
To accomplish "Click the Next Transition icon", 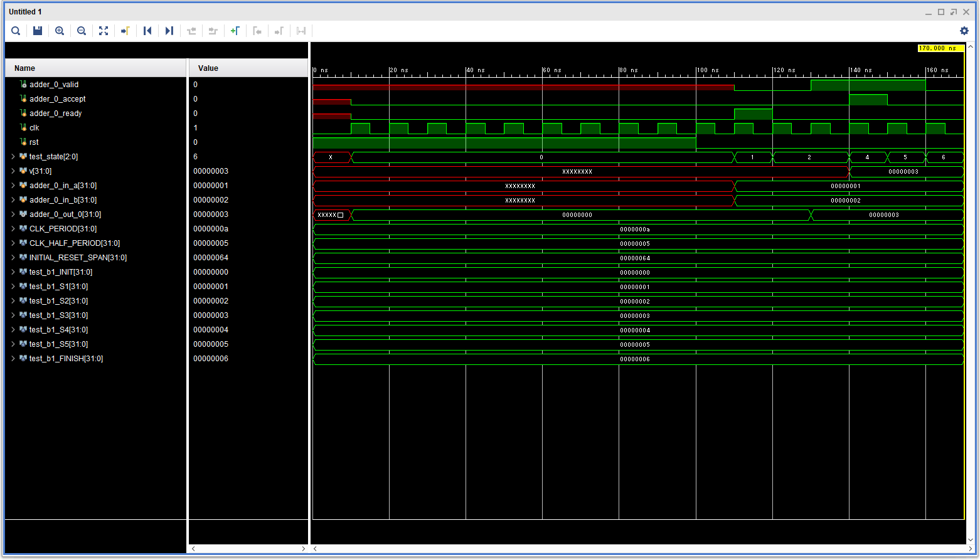I will tap(213, 31).
